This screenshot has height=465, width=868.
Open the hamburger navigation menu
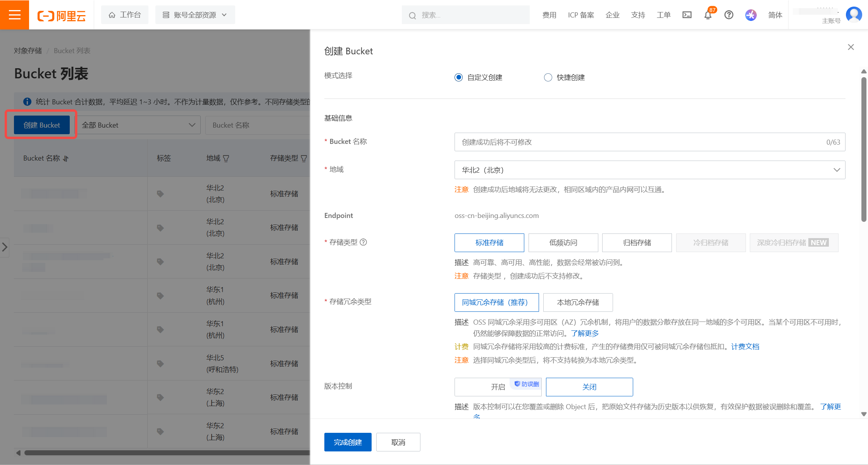(14, 15)
